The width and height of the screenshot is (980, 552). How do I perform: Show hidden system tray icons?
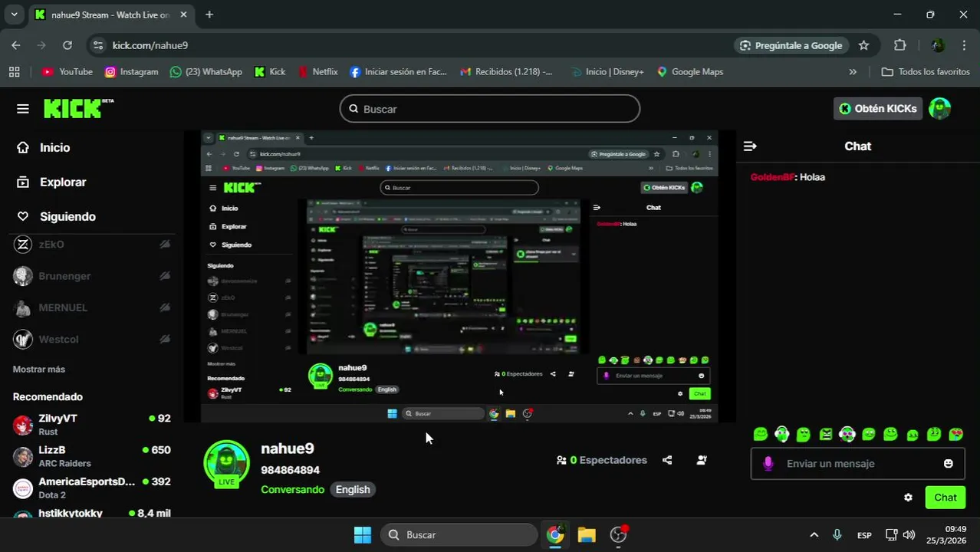814,534
